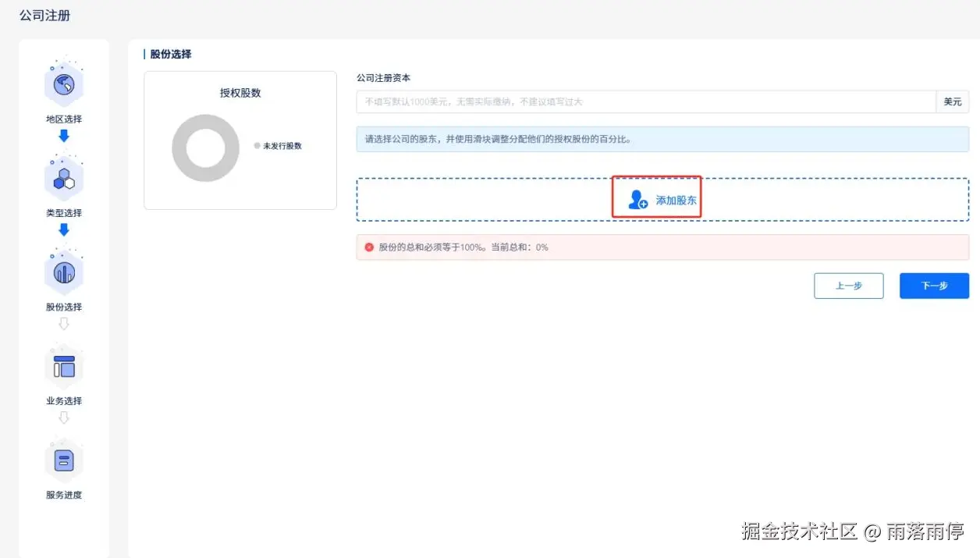The height and width of the screenshot is (558, 980).
Task: Click the blue hint text starting 请选择公司的股东
Action: click(x=498, y=140)
